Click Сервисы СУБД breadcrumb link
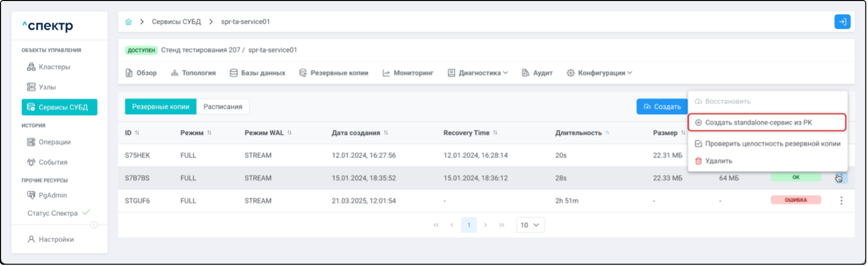This screenshot has width=868, height=266. tap(176, 22)
